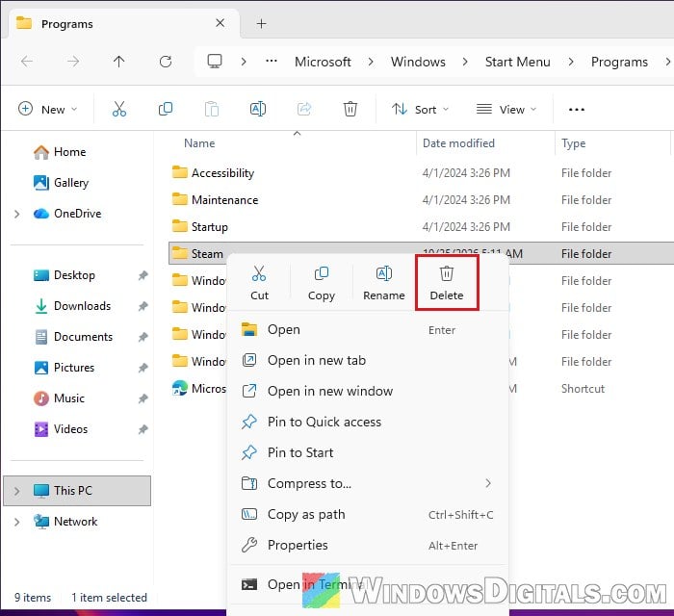
Task: Expand the Network tree node
Action: click(16, 522)
